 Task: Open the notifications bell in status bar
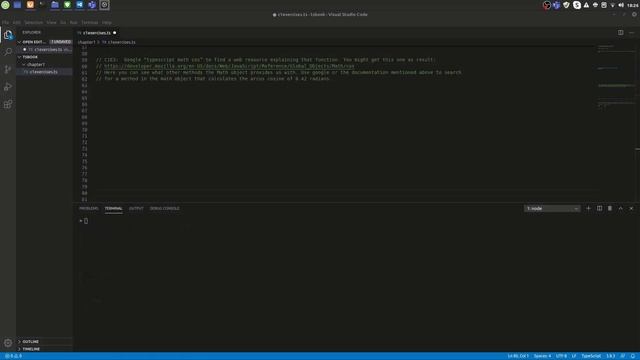[x=633, y=356]
